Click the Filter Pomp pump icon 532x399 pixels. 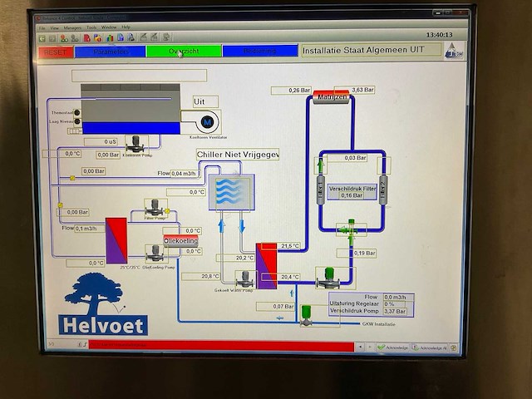point(155,207)
